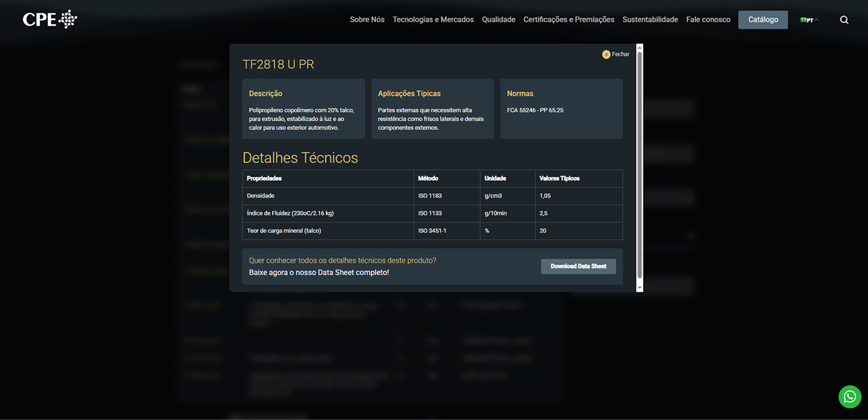Click the Normas card FCA 55246 text

click(x=535, y=110)
